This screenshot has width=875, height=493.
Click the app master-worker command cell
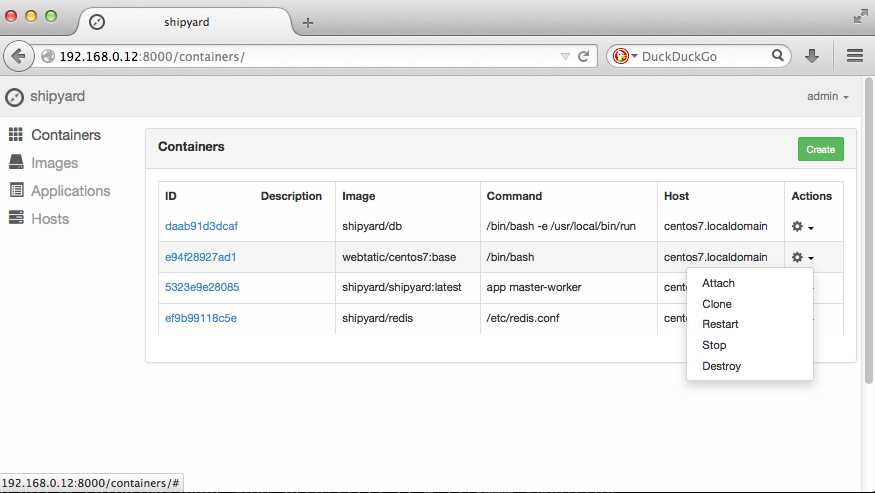click(x=534, y=287)
